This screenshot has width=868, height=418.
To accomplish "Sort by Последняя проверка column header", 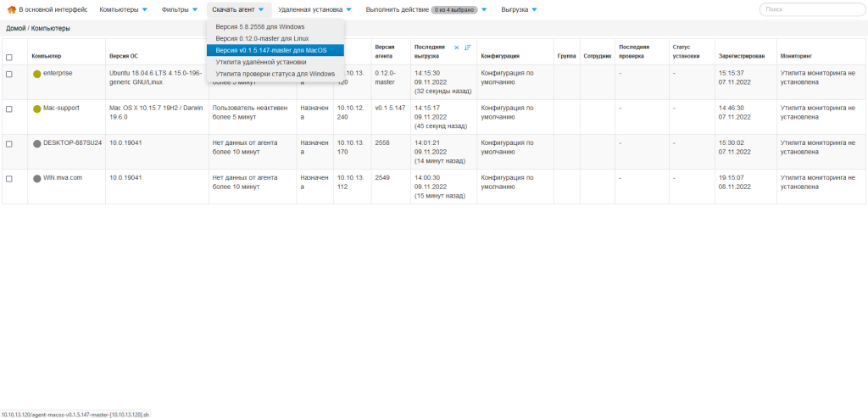I will (x=634, y=52).
